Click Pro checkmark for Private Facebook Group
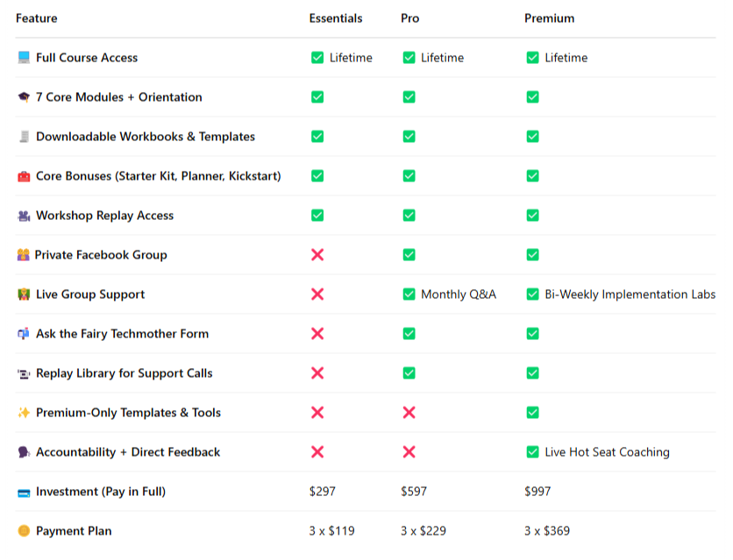The image size is (733, 560). 409,255
